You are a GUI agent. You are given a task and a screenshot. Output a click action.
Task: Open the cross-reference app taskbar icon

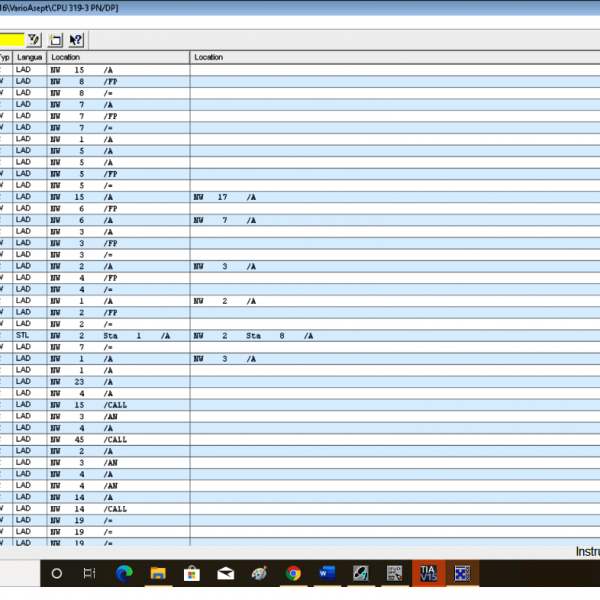coord(462,573)
